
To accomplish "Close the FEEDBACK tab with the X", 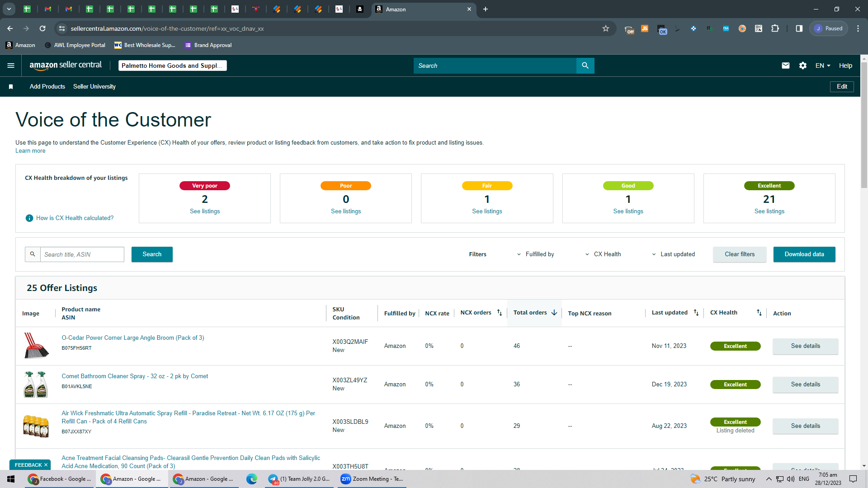I will (46, 465).
